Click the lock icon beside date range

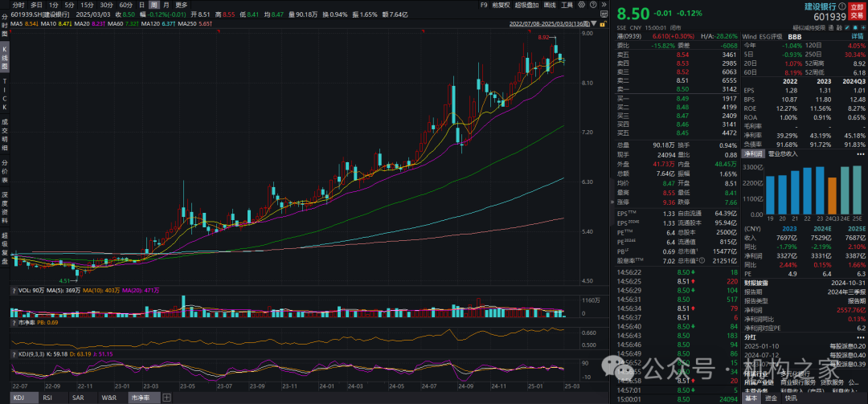tap(604, 24)
